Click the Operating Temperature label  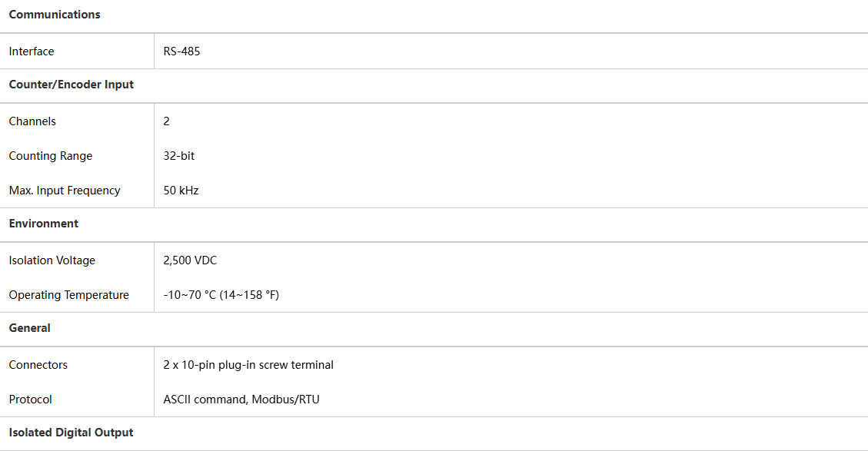[x=69, y=295]
